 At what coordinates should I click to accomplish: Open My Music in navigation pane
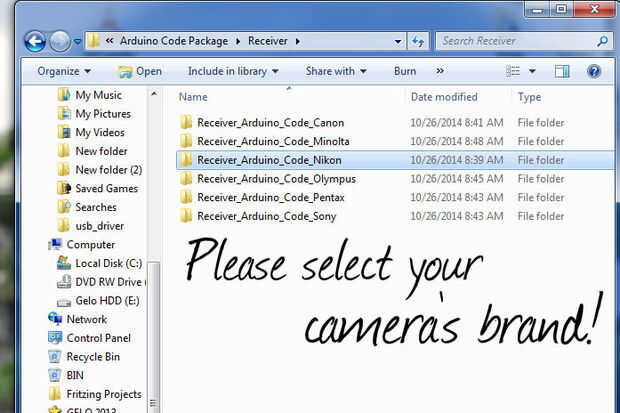[x=98, y=95]
